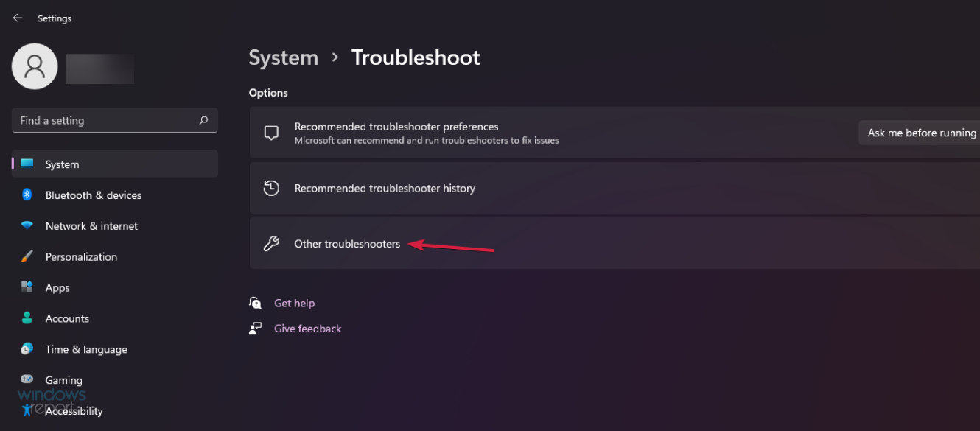Select System in the sidebar
Viewport: 980px width, 431px height.
point(62,164)
